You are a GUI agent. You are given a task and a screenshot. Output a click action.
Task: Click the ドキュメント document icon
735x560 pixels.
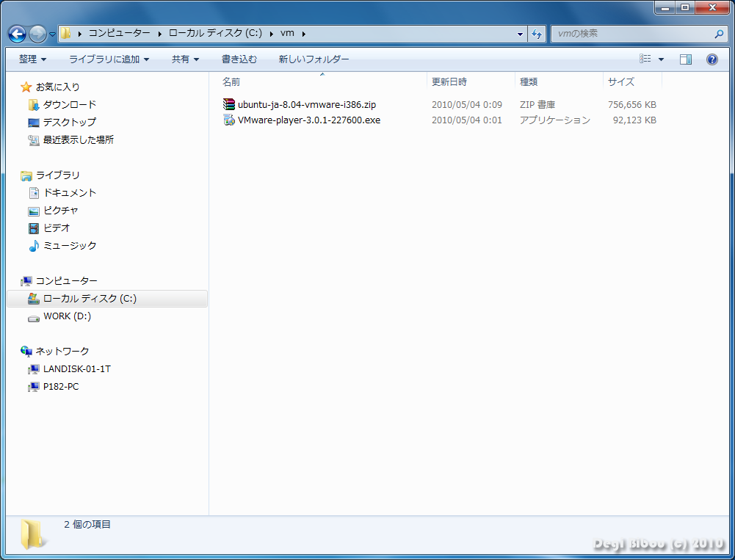(x=34, y=192)
